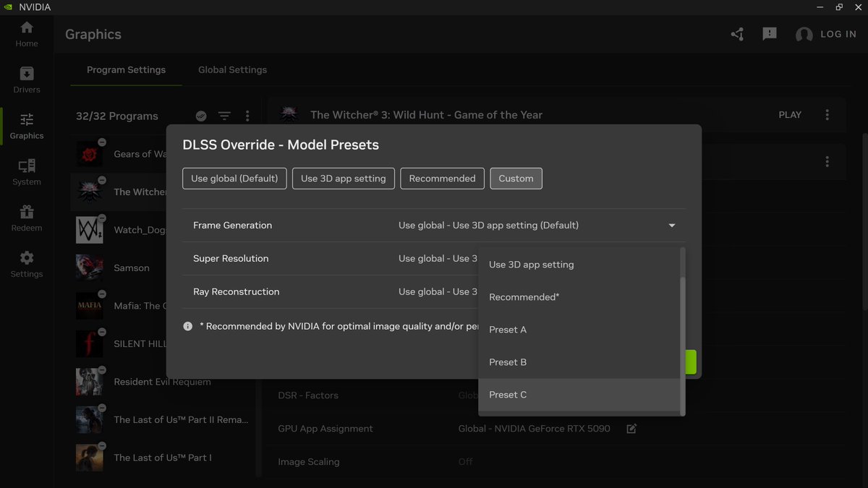Choose Preset C from the list
This screenshot has height=488, width=868.
pyautogui.click(x=579, y=395)
